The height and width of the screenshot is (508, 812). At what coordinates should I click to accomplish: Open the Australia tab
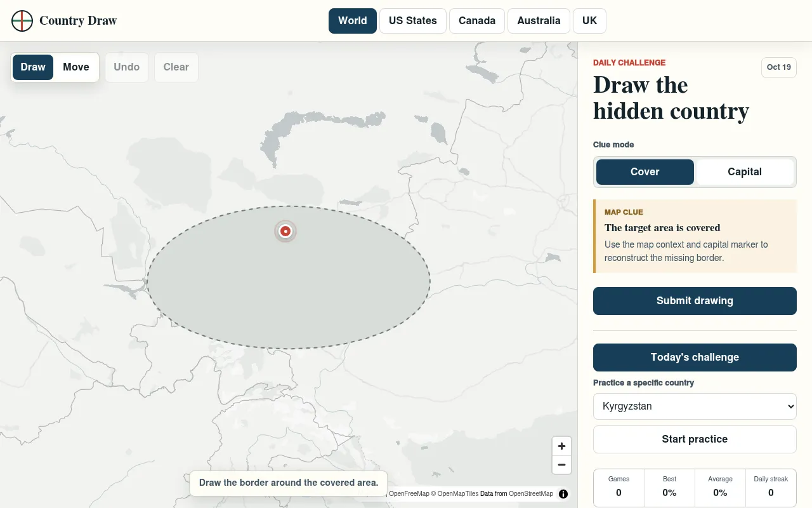(539, 21)
